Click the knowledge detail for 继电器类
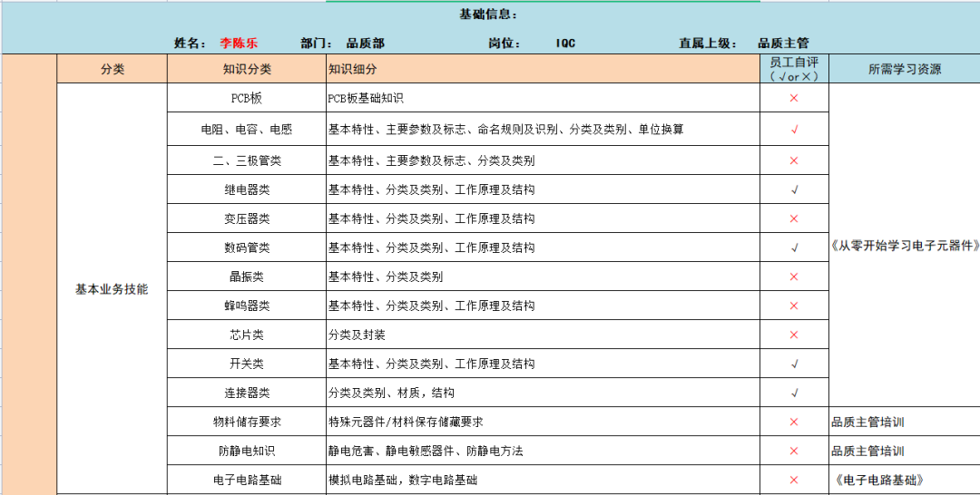This screenshot has width=980, height=495. tap(544, 189)
